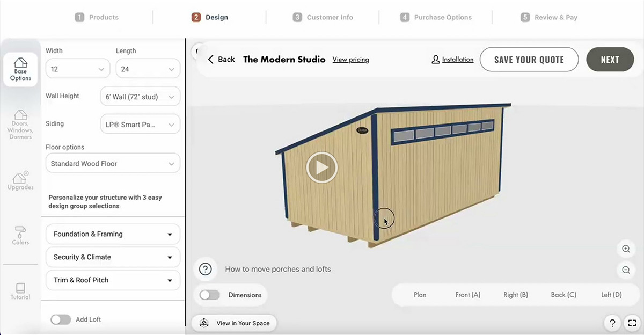The height and width of the screenshot is (335, 644).
Task: Open the Upgrades sidebar panel
Action: pyautogui.click(x=20, y=181)
